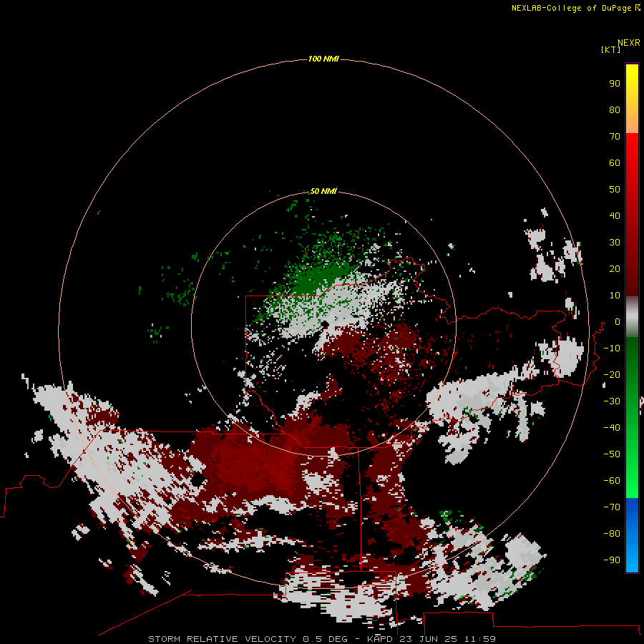
Task: Click the blue bottom segment of colorbar
Action: pos(632,535)
